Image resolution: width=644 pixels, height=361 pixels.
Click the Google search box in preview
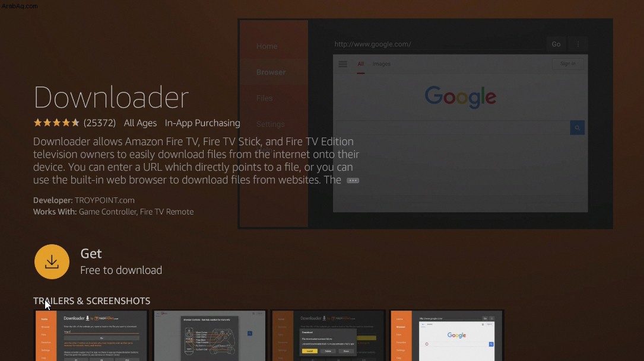coord(453,128)
